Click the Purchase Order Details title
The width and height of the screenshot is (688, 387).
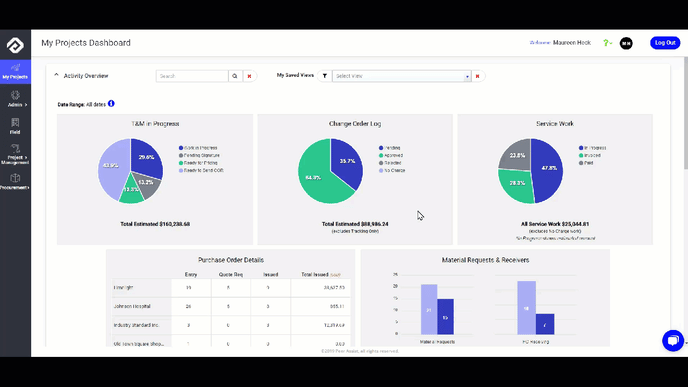point(231,260)
